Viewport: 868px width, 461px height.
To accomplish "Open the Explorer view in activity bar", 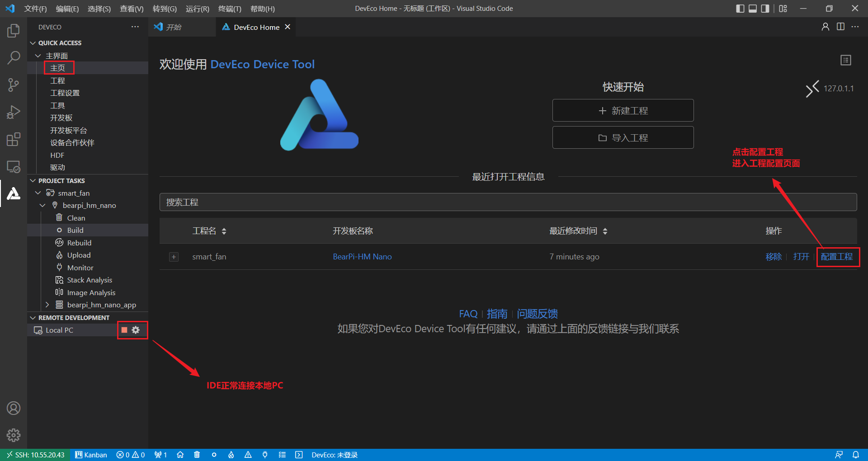I will (14, 31).
